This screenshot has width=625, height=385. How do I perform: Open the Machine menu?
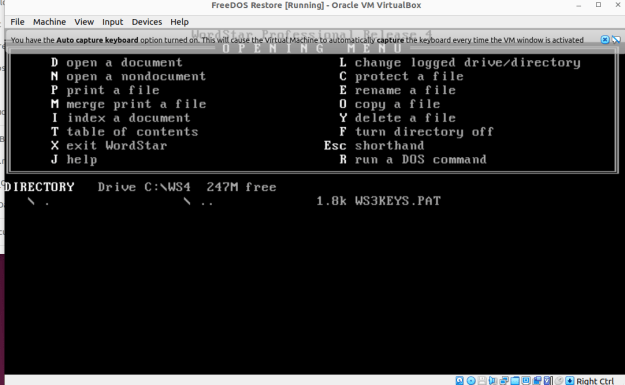[x=49, y=22]
